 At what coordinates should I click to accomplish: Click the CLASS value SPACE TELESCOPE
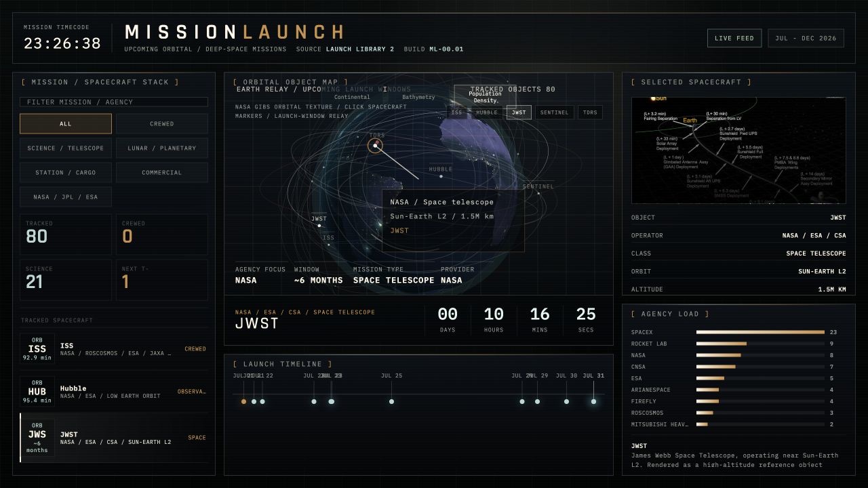[816, 253]
